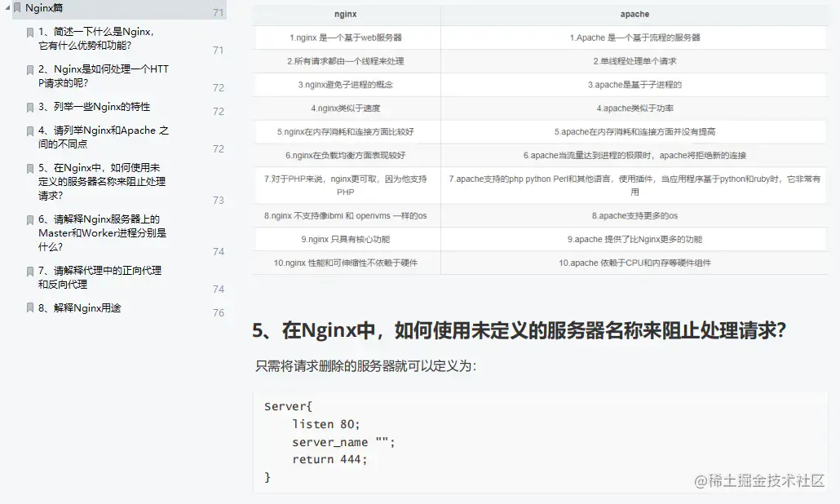The height and width of the screenshot is (504, 840).
Task: Click page number 76 in the sidebar
Action: point(218,312)
